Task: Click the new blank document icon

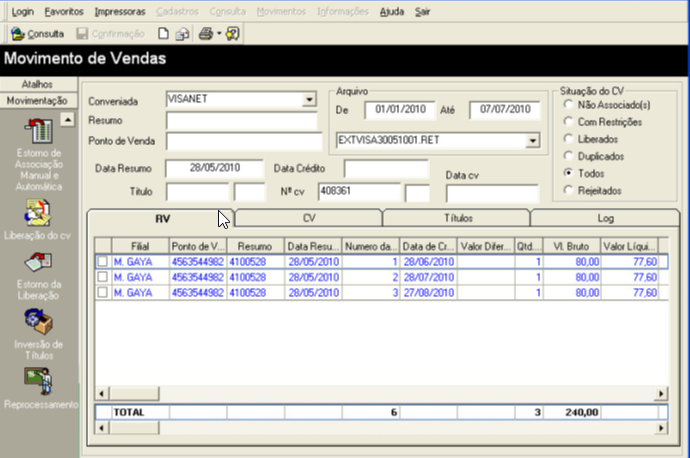Action: (163, 34)
